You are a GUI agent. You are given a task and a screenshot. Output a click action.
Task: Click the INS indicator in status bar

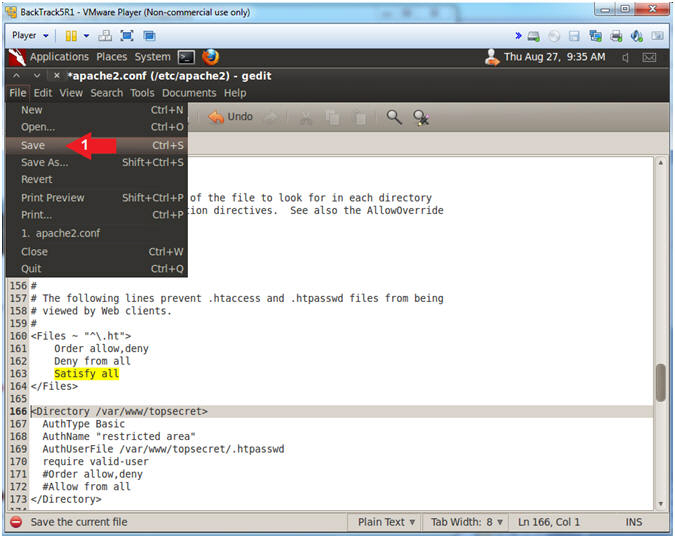pos(634,522)
